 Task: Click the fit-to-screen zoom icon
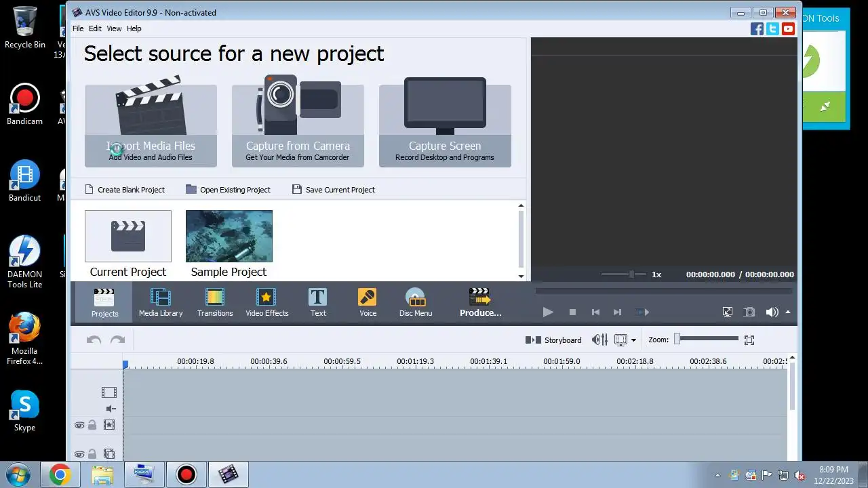[749, 340]
